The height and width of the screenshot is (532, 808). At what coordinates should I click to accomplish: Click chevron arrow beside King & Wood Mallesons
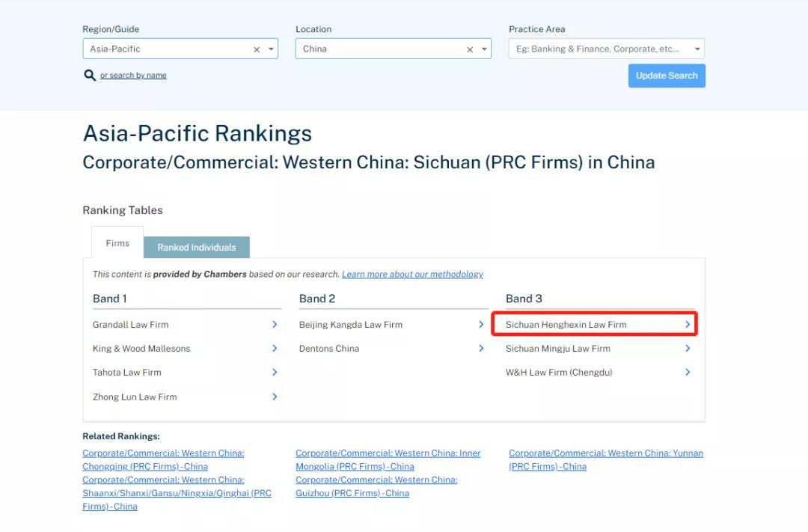coord(275,349)
